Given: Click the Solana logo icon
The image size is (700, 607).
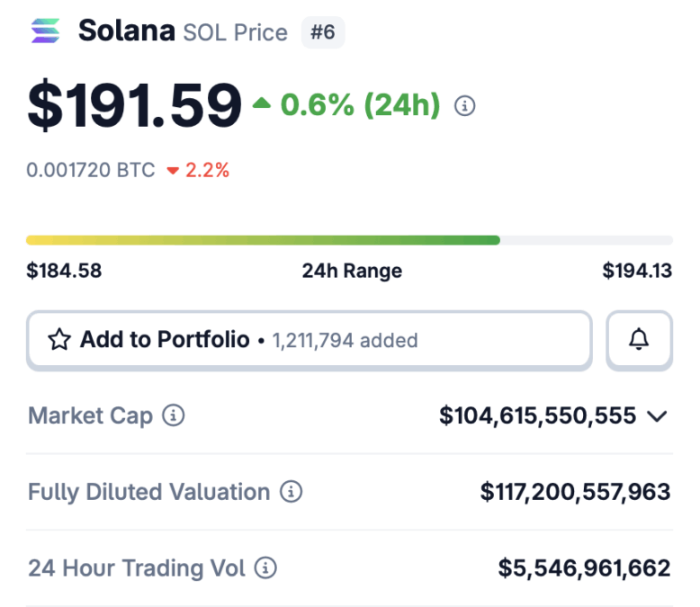Looking at the screenshot, I should coord(46,31).
